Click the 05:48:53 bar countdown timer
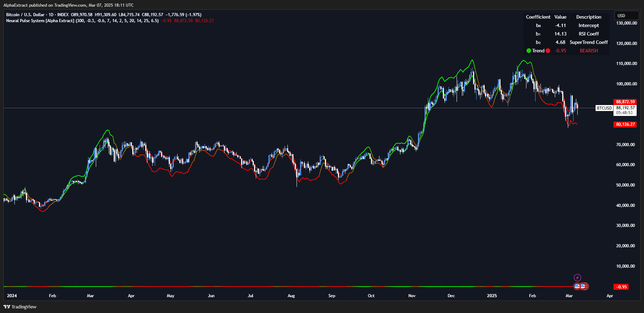 (624, 113)
